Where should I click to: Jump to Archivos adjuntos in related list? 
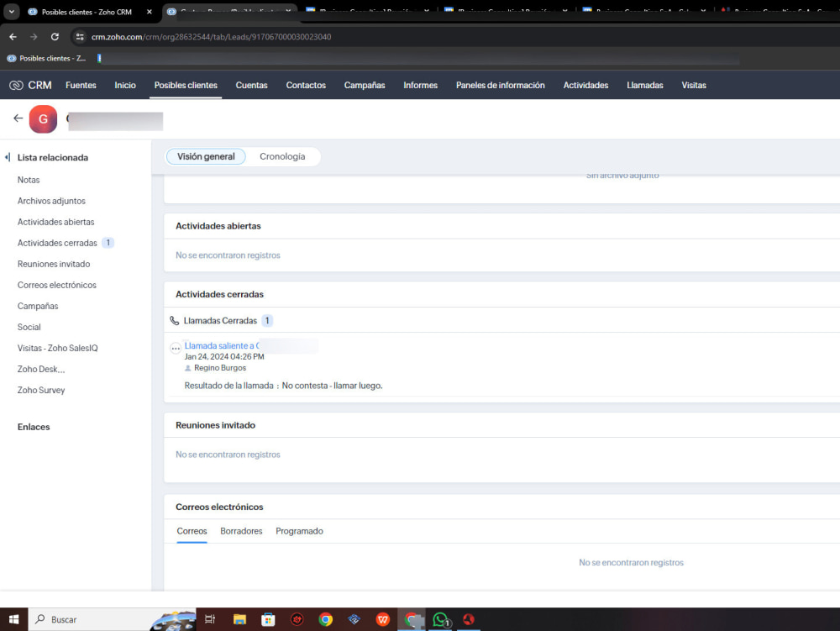point(51,201)
